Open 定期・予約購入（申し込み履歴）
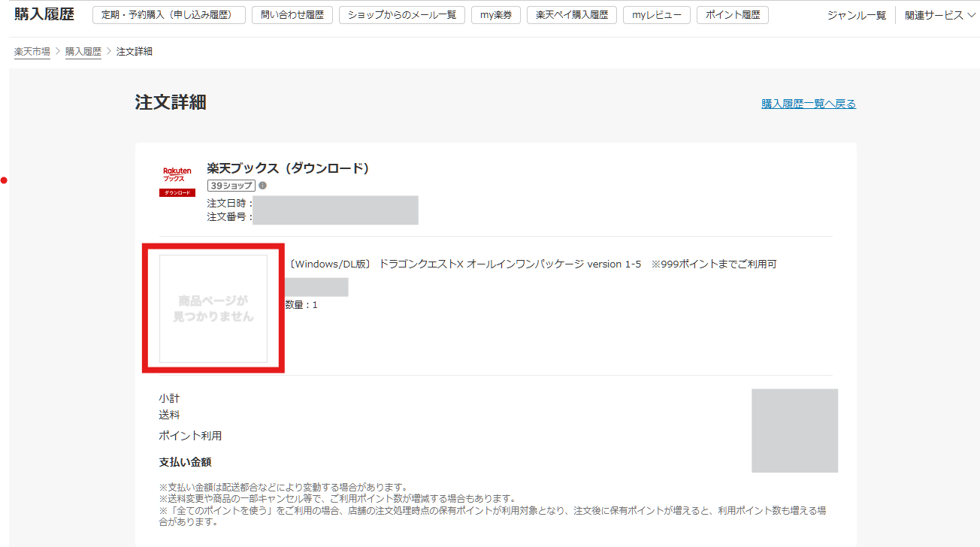 pos(169,15)
